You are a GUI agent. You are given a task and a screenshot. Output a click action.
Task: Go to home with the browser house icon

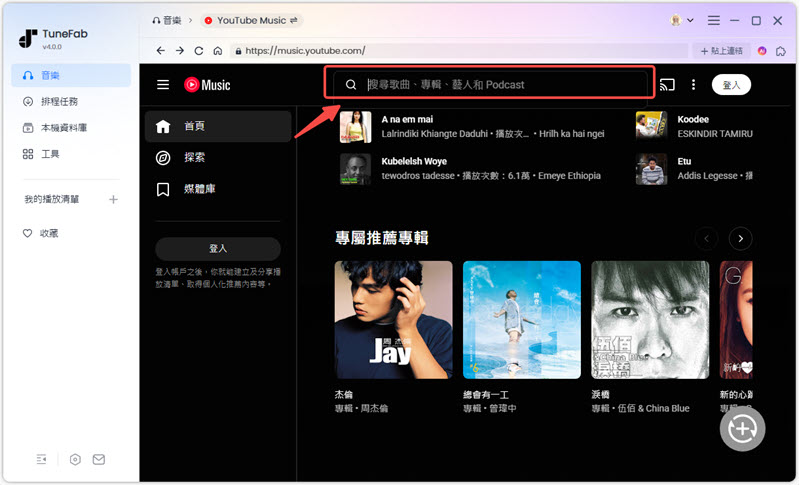coord(218,50)
